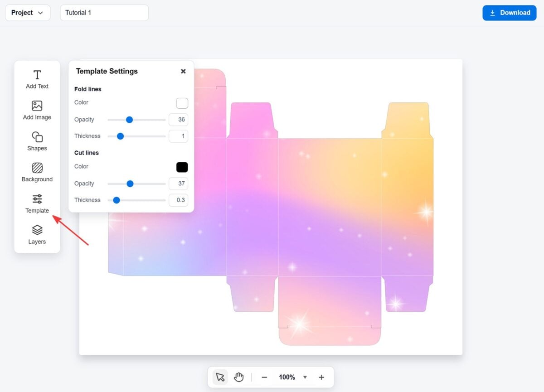Click the Template Settings panel title
Image resolution: width=544 pixels, height=392 pixels.
tap(107, 71)
